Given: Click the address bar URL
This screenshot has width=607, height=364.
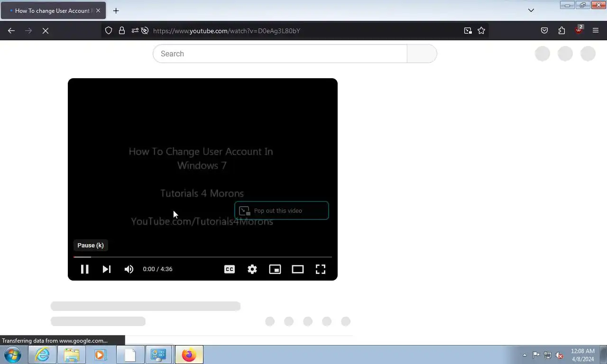Looking at the screenshot, I should [x=227, y=31].
